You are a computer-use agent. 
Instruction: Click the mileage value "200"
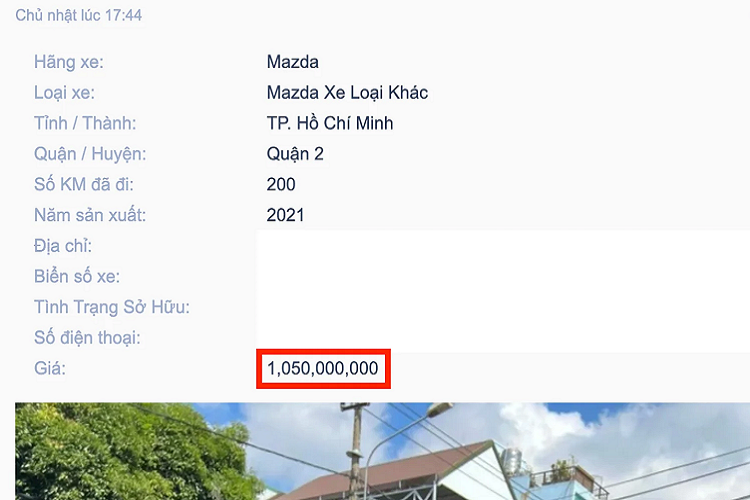tap(281, 184)
